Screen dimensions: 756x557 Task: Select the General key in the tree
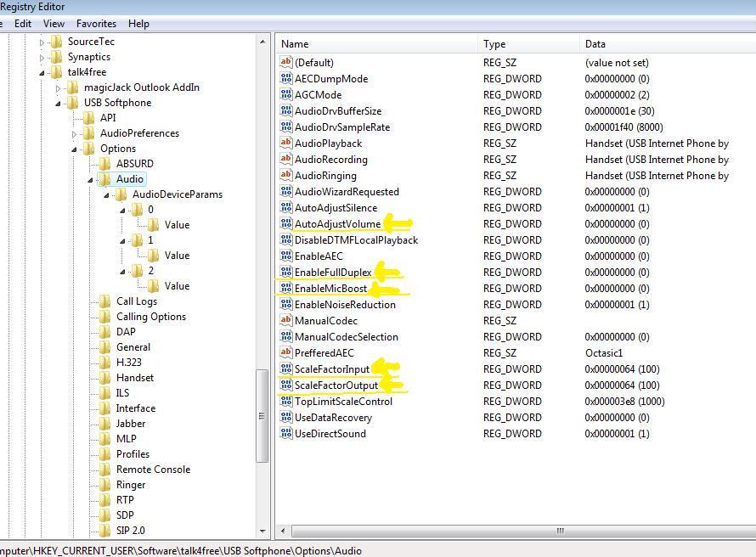[133, 347]
